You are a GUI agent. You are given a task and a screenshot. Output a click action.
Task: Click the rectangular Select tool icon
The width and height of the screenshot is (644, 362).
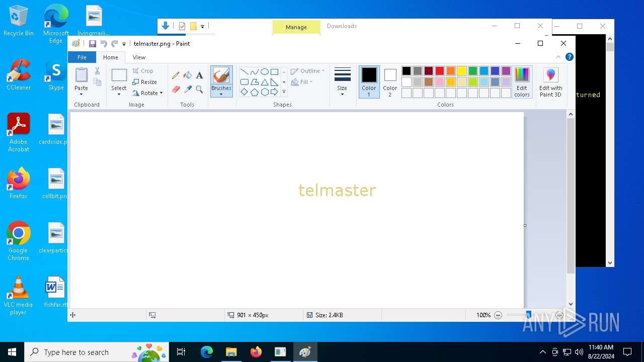119,75
